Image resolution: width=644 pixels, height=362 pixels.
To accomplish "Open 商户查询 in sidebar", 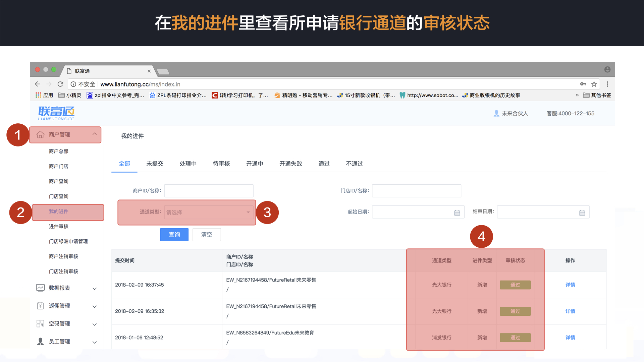I will (x=59, y=181).
